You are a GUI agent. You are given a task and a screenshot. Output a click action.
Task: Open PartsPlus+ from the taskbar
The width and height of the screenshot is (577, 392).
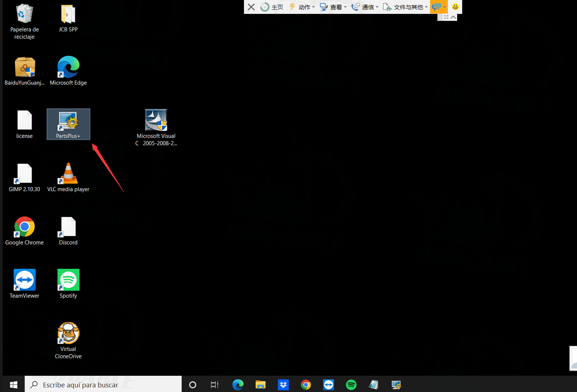click(x=396, y=385)
